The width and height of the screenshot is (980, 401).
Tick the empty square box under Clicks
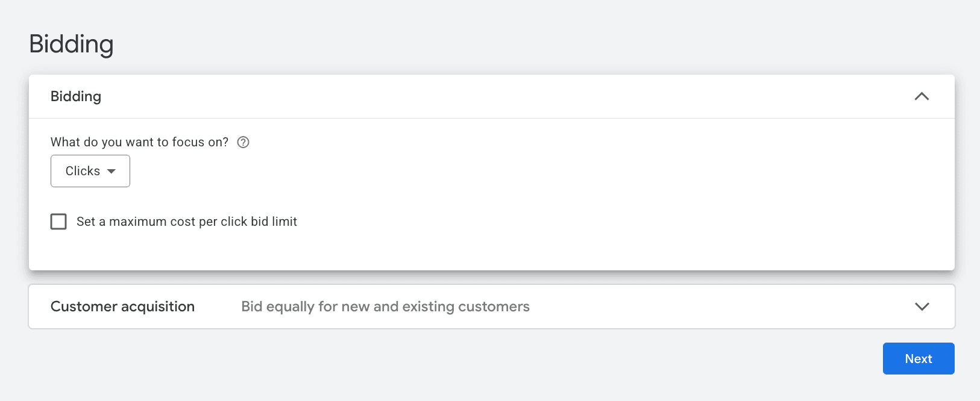point(58,222)
